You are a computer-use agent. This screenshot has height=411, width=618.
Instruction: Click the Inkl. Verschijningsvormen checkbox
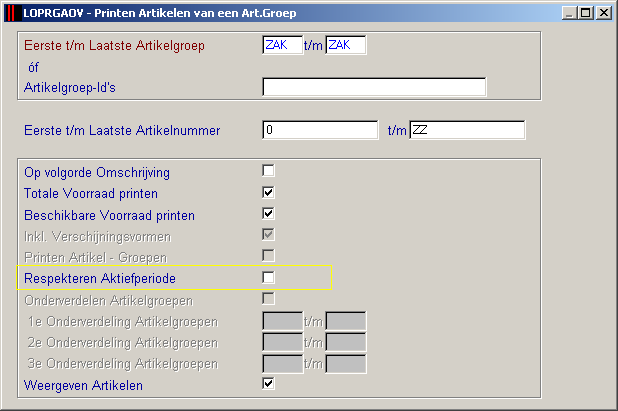point(268,235)
